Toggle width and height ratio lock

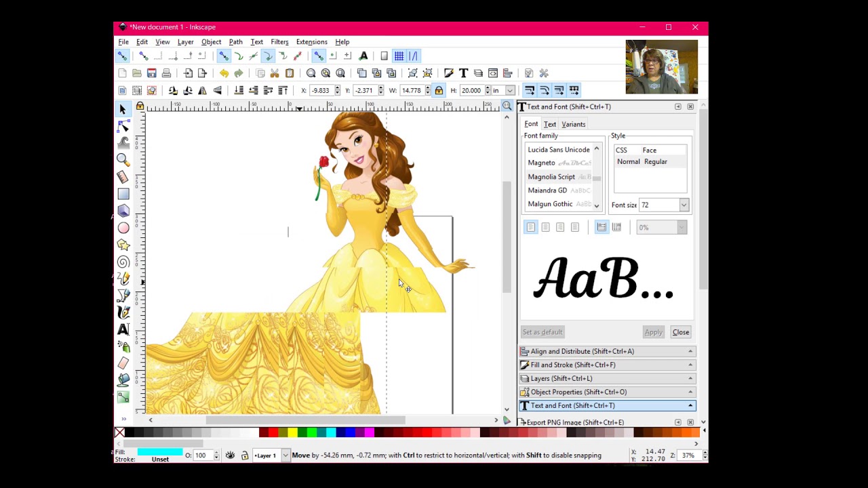coord(439,90)
